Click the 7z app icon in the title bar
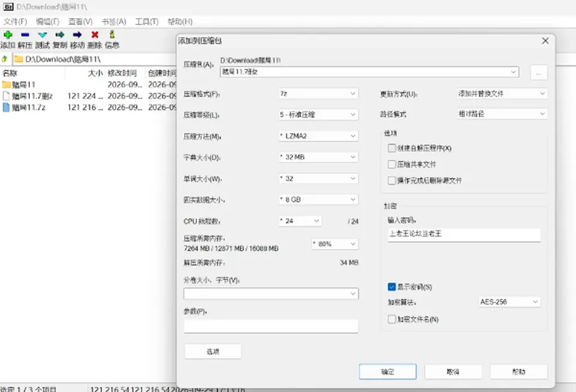 tap(8, 7)
